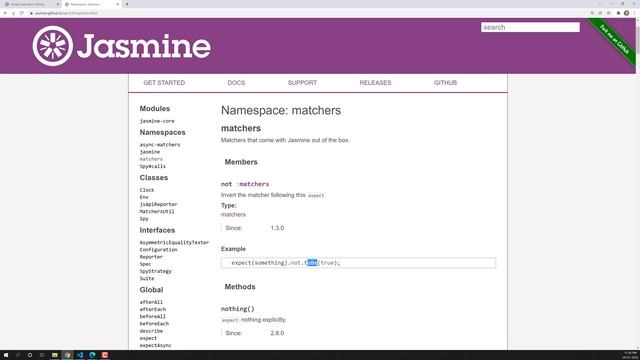Click the :matchers type next to not
The image size is (640, 360).
point(253,184)
